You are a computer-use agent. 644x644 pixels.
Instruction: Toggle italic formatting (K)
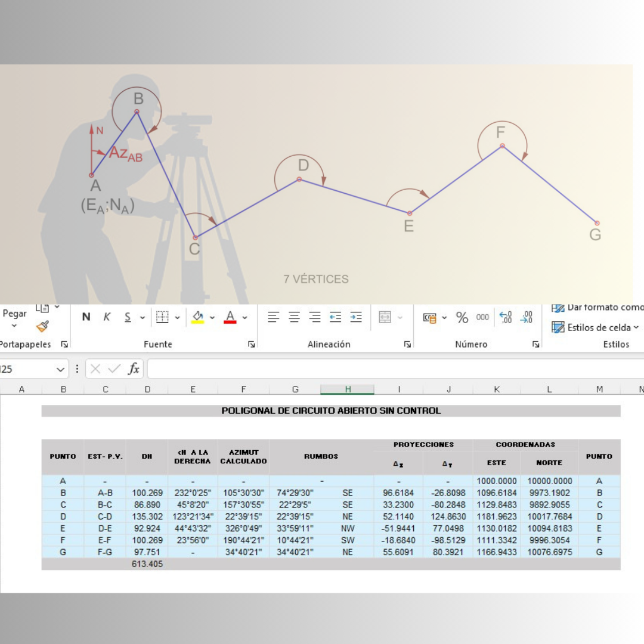coord(107,317)
